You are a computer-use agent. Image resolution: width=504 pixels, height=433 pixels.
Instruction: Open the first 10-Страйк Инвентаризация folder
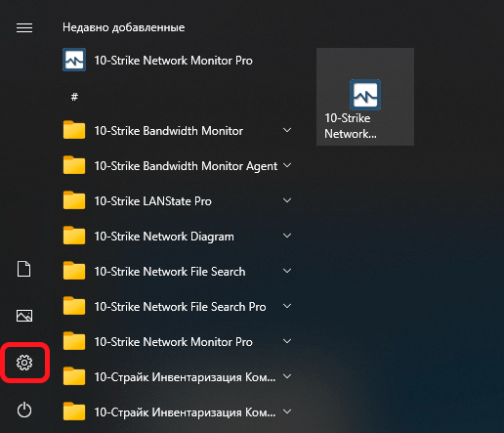pyautogui.click(x=178, y=377)
